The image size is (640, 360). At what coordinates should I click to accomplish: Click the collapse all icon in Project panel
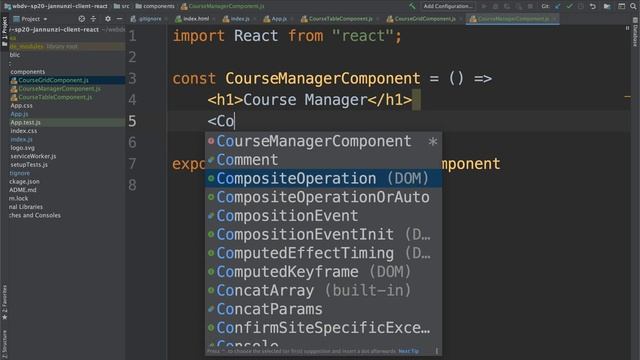pyautogui.click(x=93, y=19)
